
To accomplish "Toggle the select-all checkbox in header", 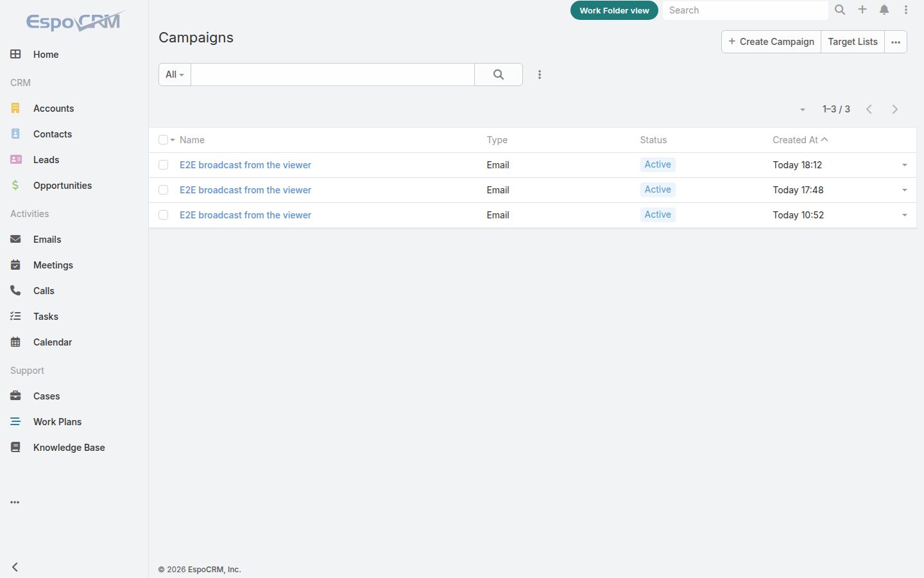I will pyautogui.click(x=163, y=140).
